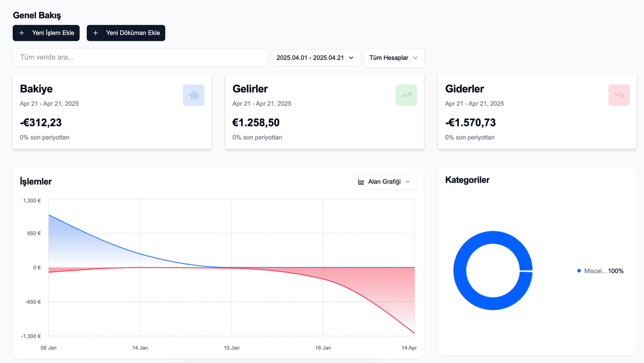Open the 2025.04.01 - 2025.04.21 date picker
The height and width of the screenshot is (363, 644).
[x=315, y=57]
